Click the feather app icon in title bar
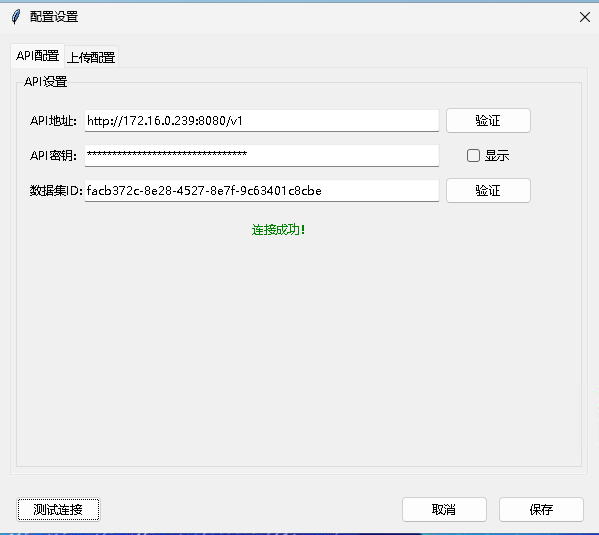Screen dimensions: 599x535 tap(16, 17)
